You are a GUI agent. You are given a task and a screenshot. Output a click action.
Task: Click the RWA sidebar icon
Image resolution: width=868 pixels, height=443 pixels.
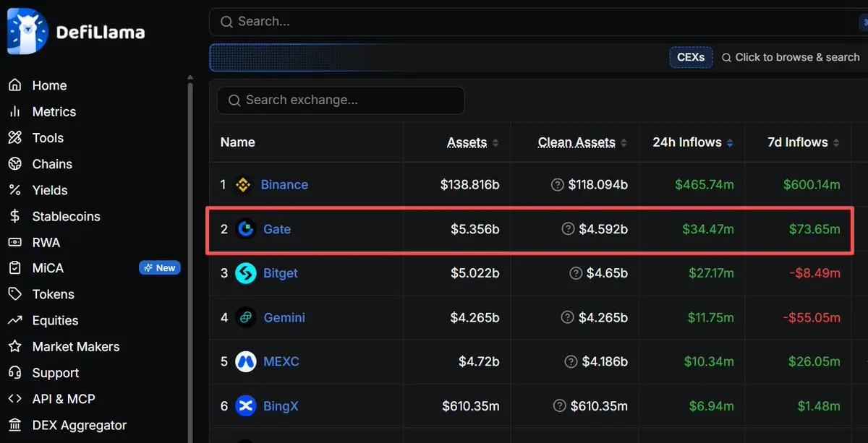[x=14, y=242]
